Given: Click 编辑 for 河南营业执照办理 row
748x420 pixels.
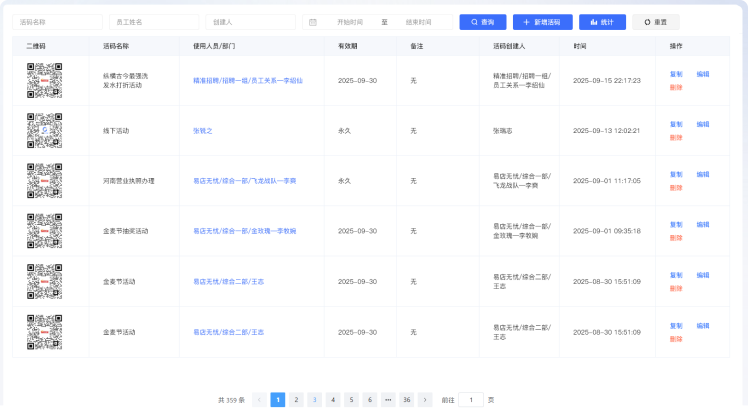Looking at the screenshot, I should tap(703, 175).
